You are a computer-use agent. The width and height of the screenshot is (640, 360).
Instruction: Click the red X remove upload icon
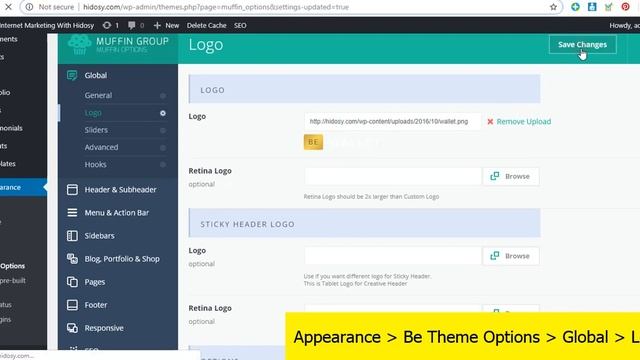(x=490, y=122)
